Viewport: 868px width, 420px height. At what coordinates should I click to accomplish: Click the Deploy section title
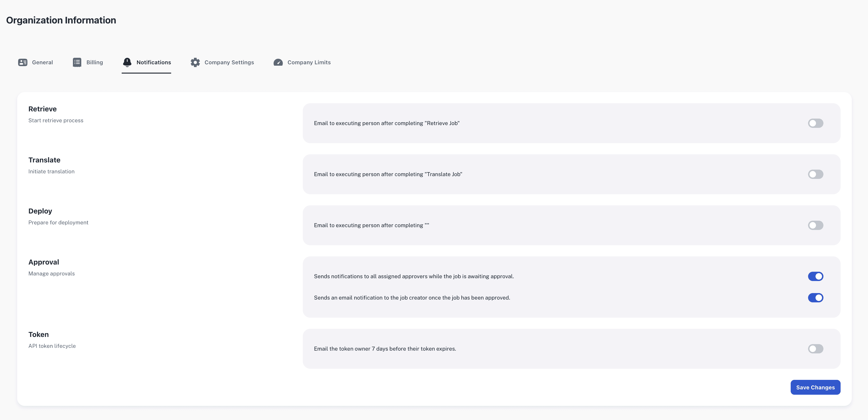[x=40, y=211]
